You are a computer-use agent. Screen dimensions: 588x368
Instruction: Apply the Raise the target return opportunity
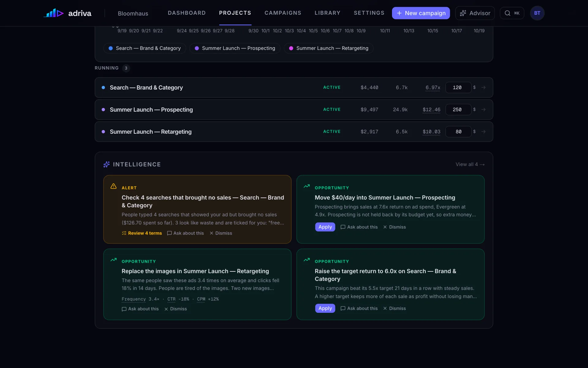tap(325, 308)
